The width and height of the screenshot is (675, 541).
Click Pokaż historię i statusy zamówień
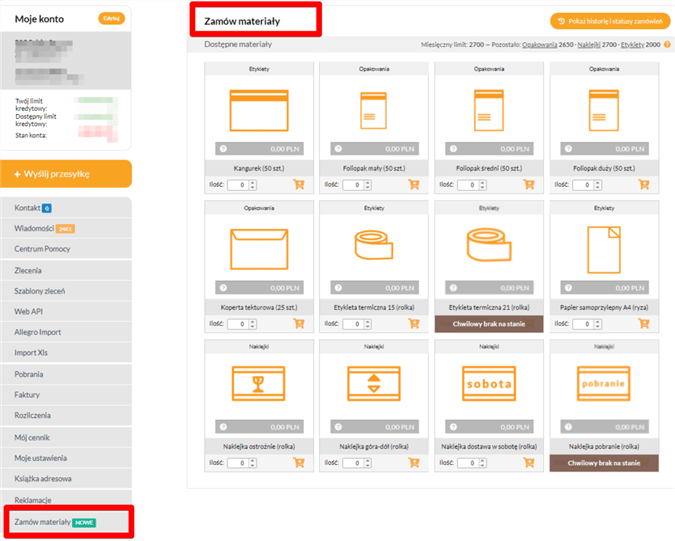coord(609,20)
